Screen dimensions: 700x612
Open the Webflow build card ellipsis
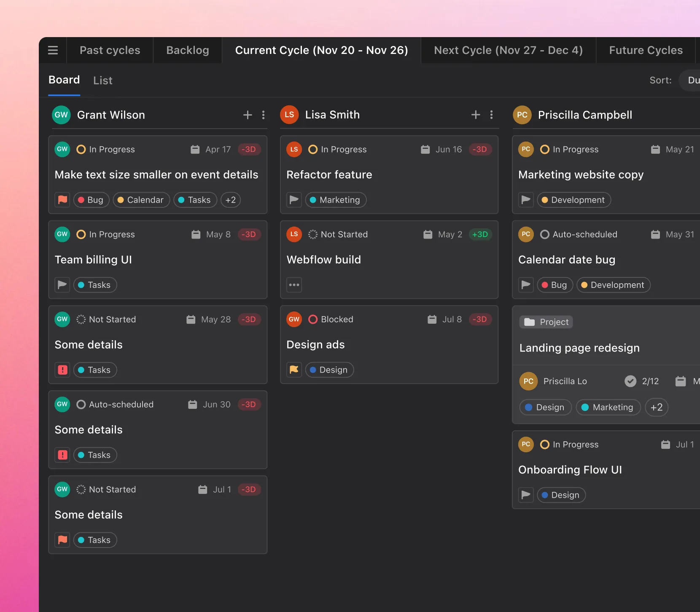coord(294,285)
